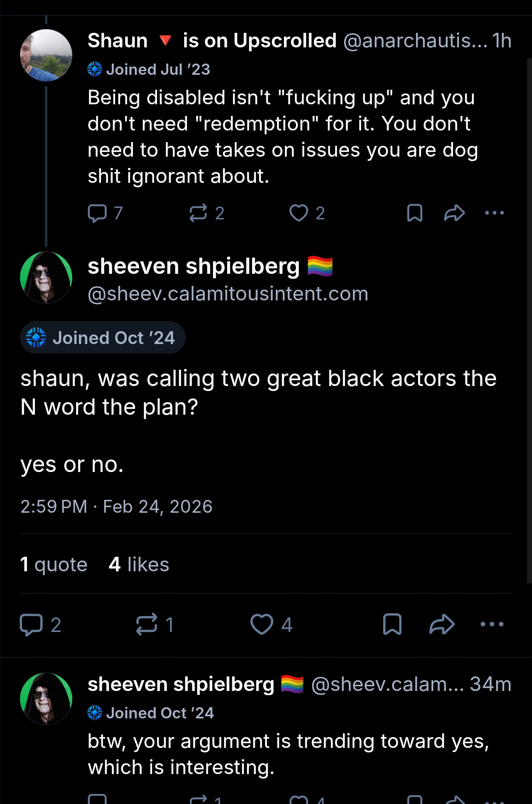Like the main sheeven shpielberg post
The image size is (532, 804).
262,625
